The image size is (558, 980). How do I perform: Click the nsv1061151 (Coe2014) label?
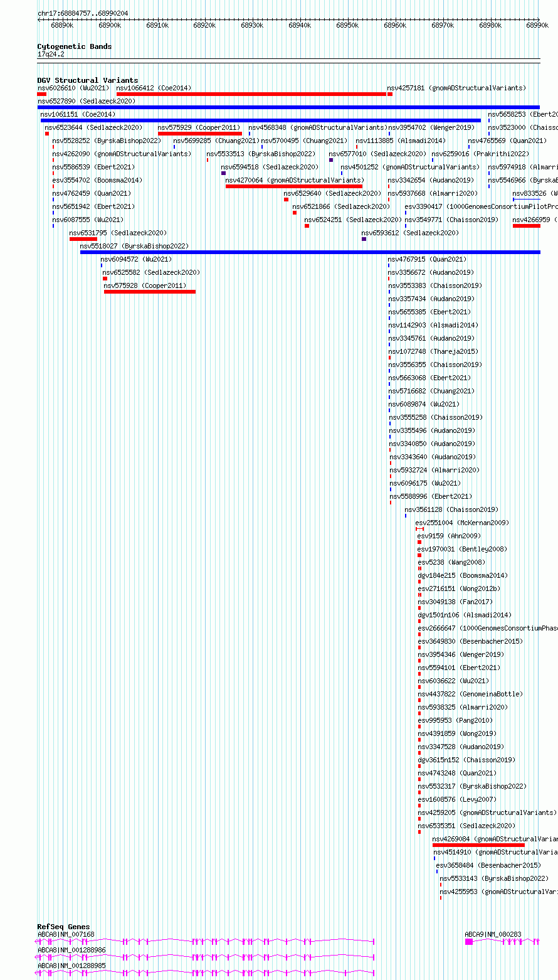click(x=78, y=114)
